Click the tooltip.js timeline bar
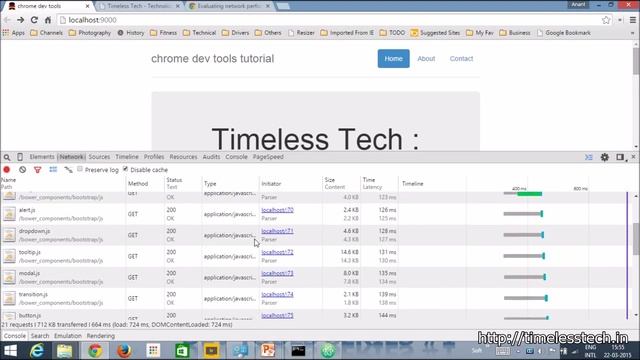The image size is (640, 360). click(x=524, y=256)
